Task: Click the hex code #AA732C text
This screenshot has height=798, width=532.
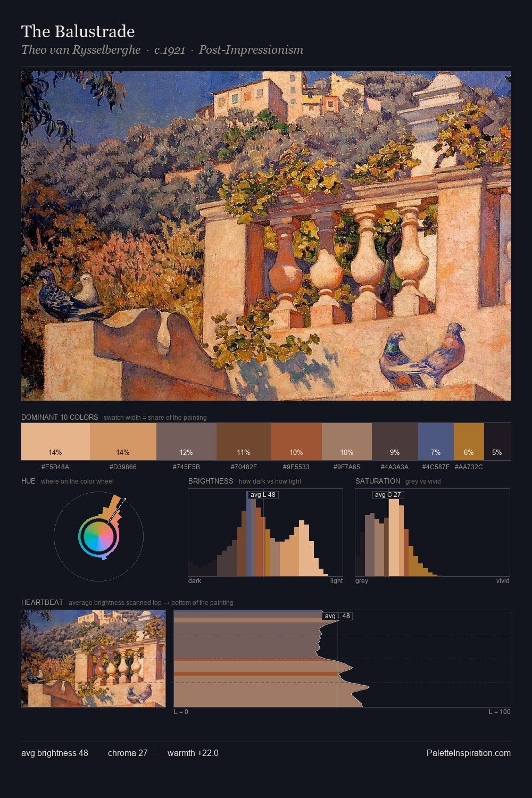Action: 469,467
